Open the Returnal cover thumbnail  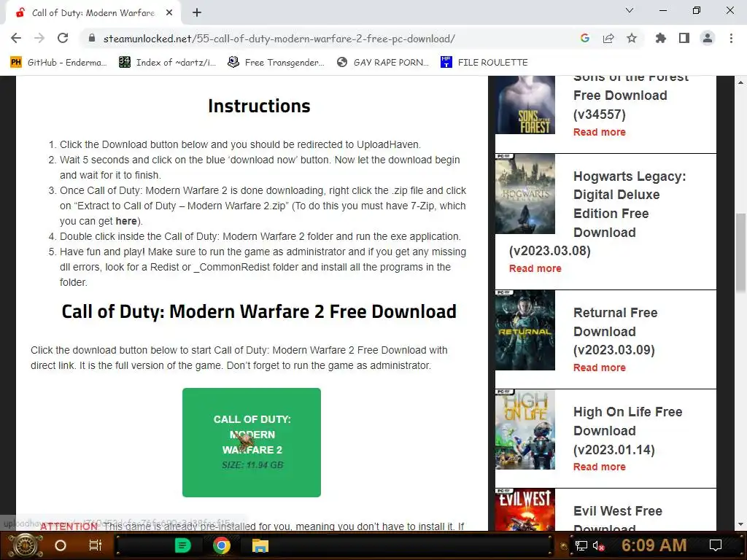coord(525,330)
